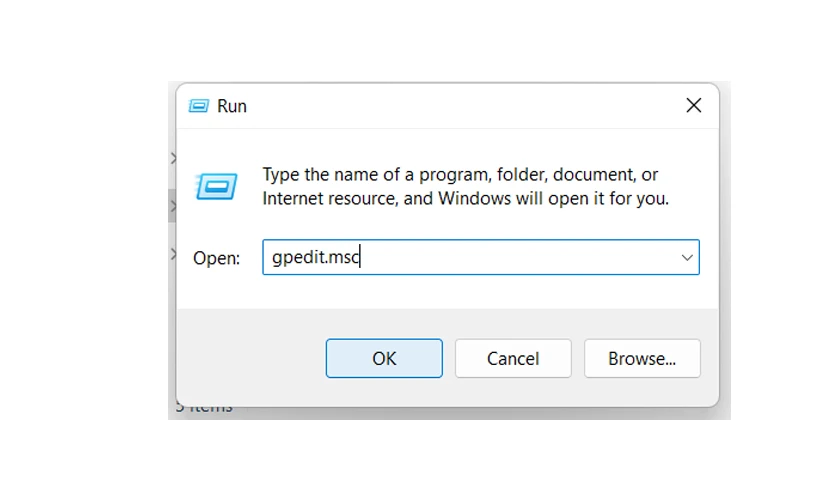Click the large Run icon beside the description

[x=216, y=186]
